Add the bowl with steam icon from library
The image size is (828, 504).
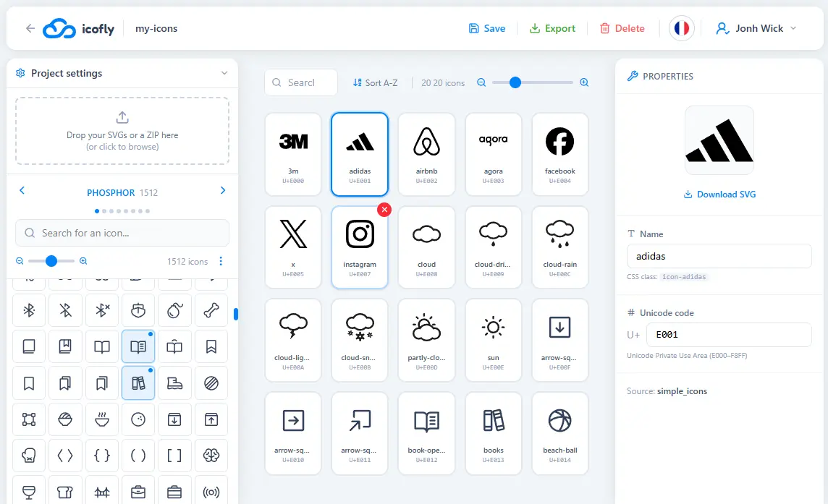point(102,419)
